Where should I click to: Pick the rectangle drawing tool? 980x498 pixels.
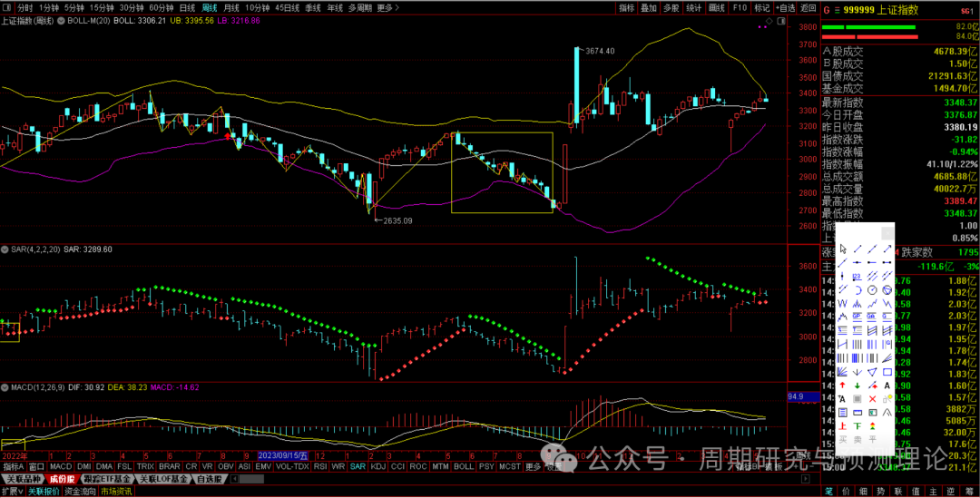click(x=887, y=371)
